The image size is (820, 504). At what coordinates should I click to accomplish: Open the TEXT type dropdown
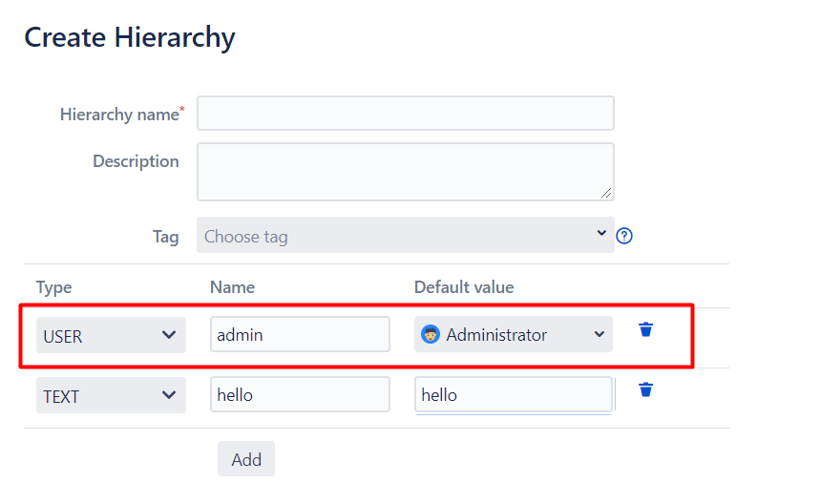coord(111,395)
